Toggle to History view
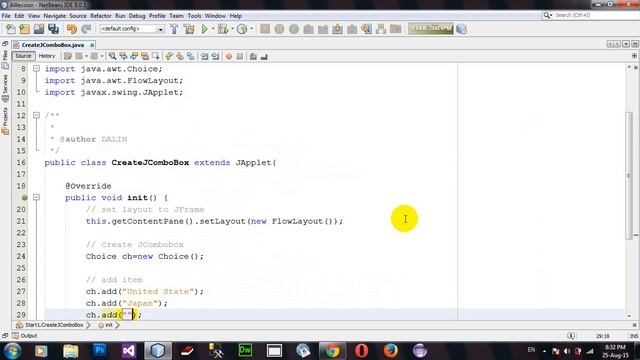Viewport: 640px width, 360px height. (x=47, y=56)
